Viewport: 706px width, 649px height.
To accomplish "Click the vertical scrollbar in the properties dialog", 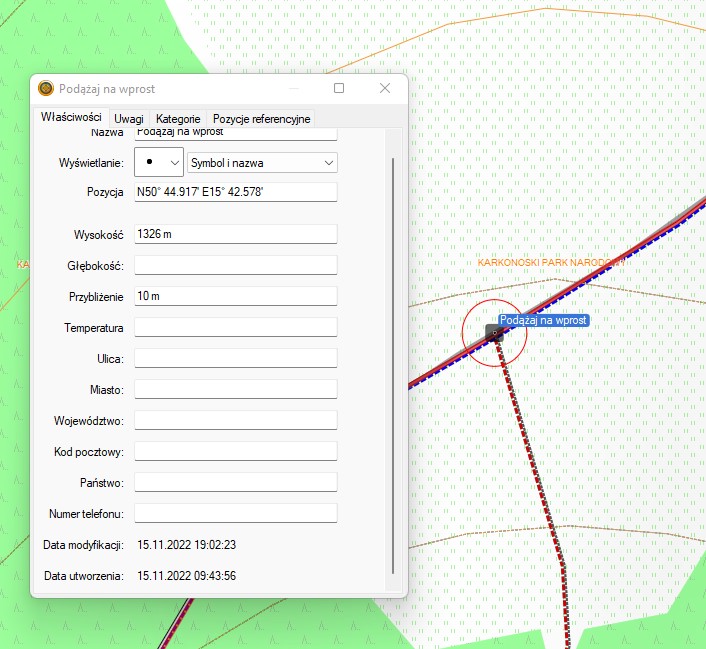I will pos(394,360).
